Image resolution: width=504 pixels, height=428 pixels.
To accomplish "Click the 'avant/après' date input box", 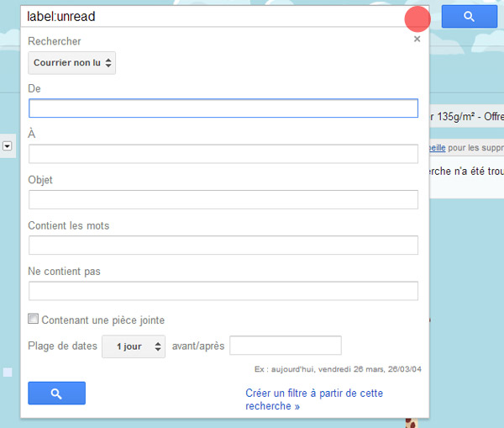I will pyautogui.click(x=285, y=346).
